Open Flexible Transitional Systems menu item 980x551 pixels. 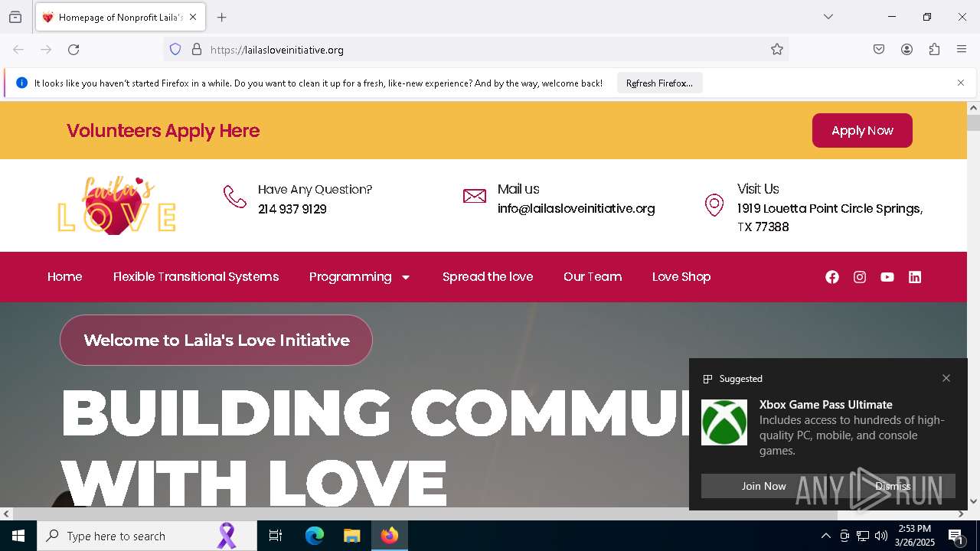point(196,277)
